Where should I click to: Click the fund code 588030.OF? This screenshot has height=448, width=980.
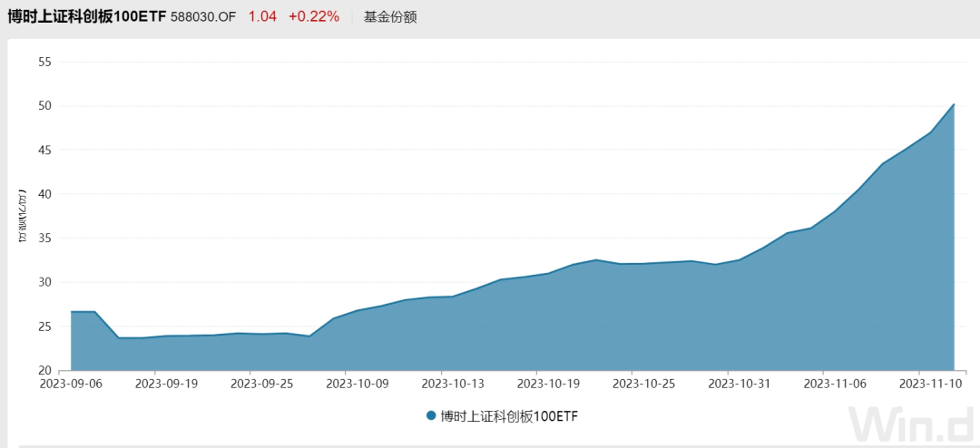203,16
